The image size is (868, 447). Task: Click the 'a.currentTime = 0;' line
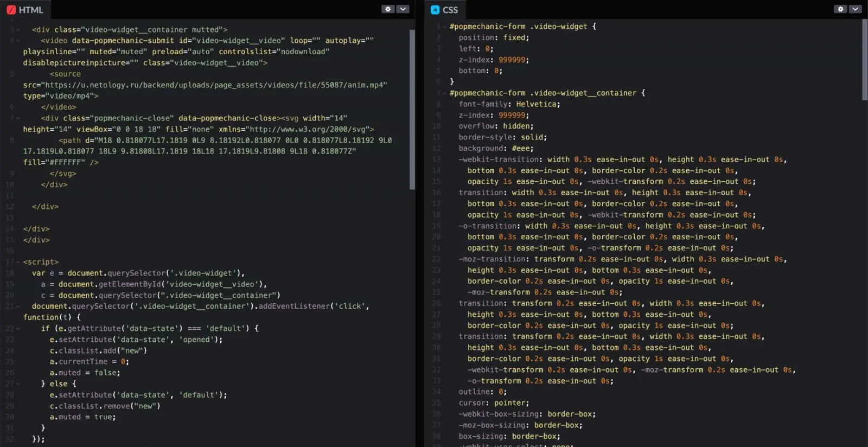tap(90, 362)
